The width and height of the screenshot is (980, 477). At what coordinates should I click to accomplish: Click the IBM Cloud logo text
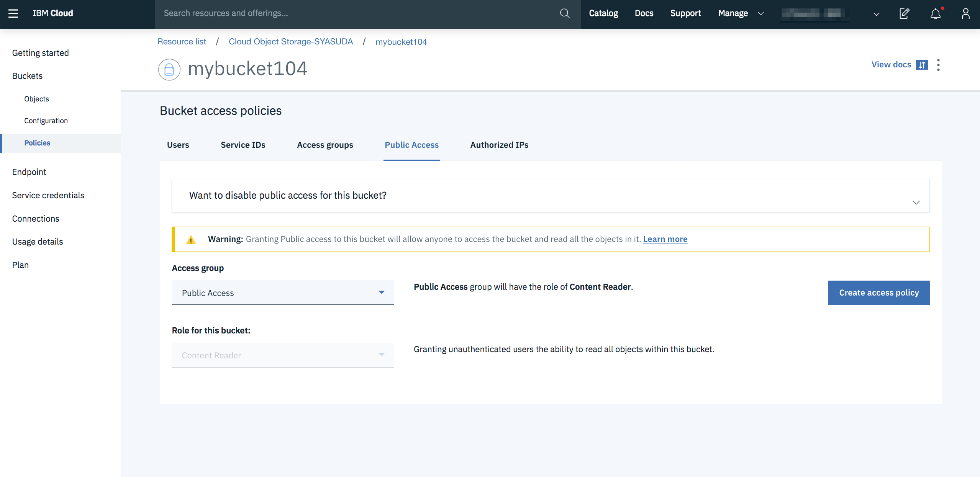point(52,13)
